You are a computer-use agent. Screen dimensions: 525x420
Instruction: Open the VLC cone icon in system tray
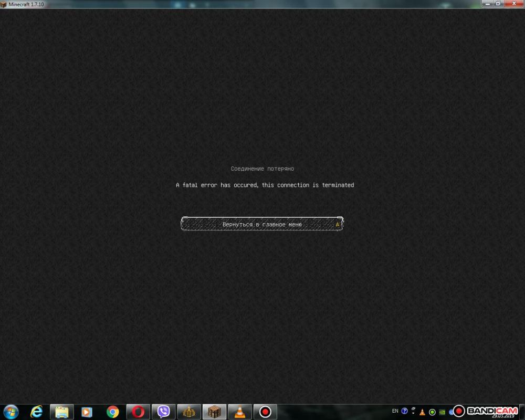tap(422, 412)
